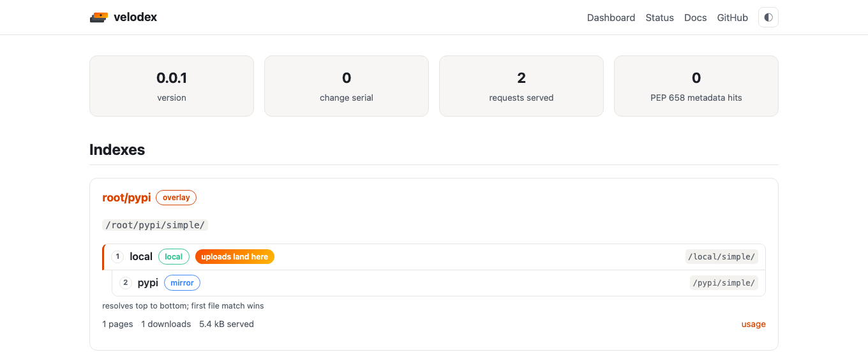Click the 5.4 kB served stat
This screenshot has width=868, height=357.
(x=227, y=324)
